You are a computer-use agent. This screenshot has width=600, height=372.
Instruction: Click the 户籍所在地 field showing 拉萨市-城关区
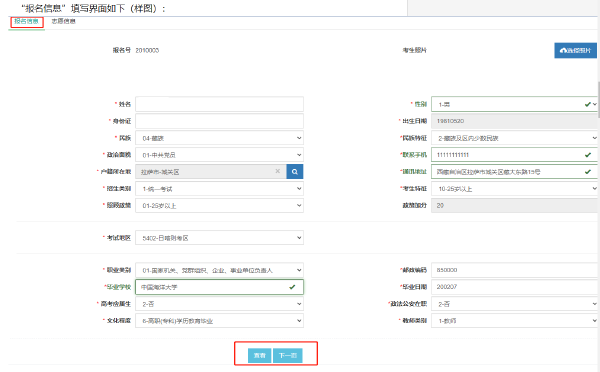(x=211, y=172)
